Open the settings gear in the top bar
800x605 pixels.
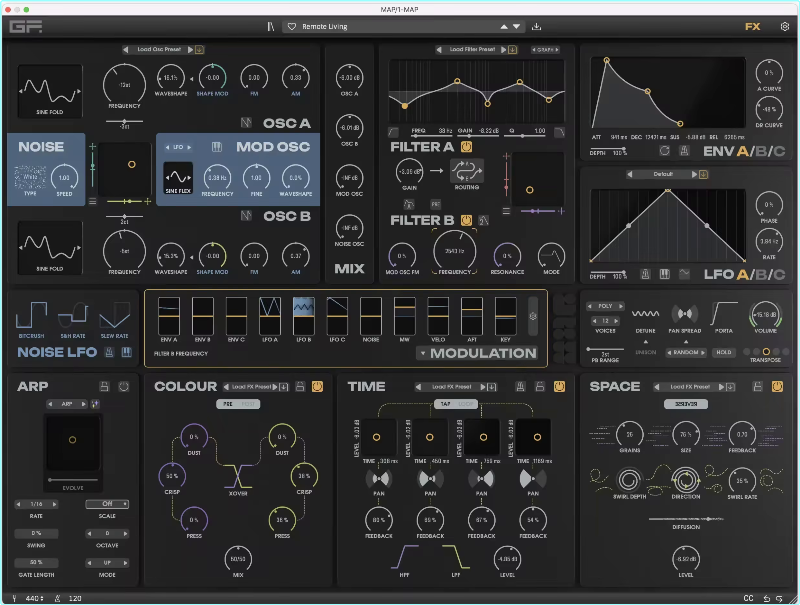pyautogui.click(x=784, y=27)
